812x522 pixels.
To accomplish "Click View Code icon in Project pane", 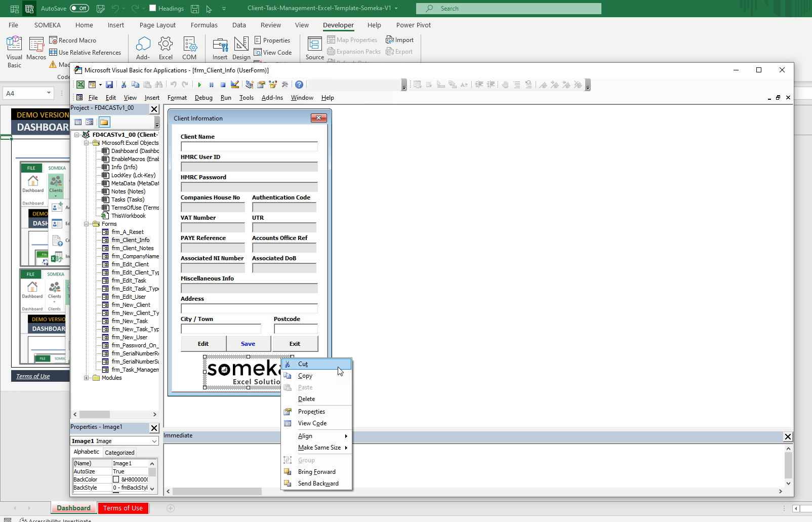I will (78, 122).
